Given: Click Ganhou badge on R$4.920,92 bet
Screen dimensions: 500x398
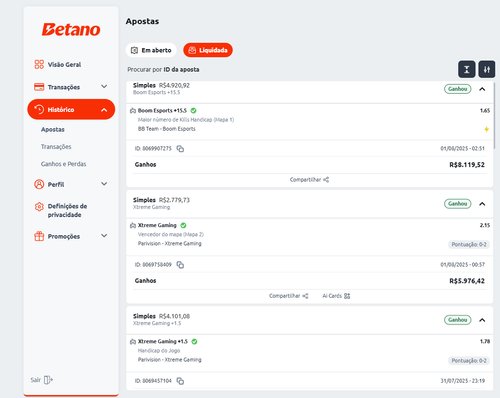Looking at the screenshot, I should pyautogui.click(x=458, y=89).
